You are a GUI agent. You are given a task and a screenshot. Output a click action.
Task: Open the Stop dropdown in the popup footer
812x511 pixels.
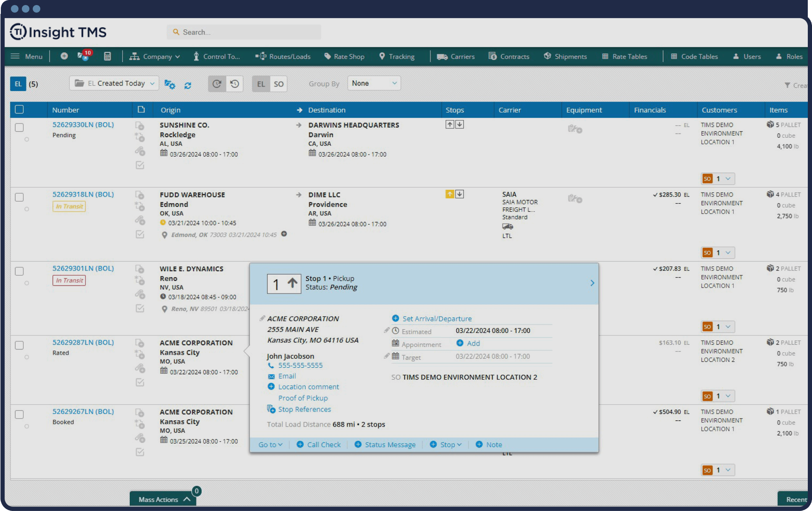point(445,444)
